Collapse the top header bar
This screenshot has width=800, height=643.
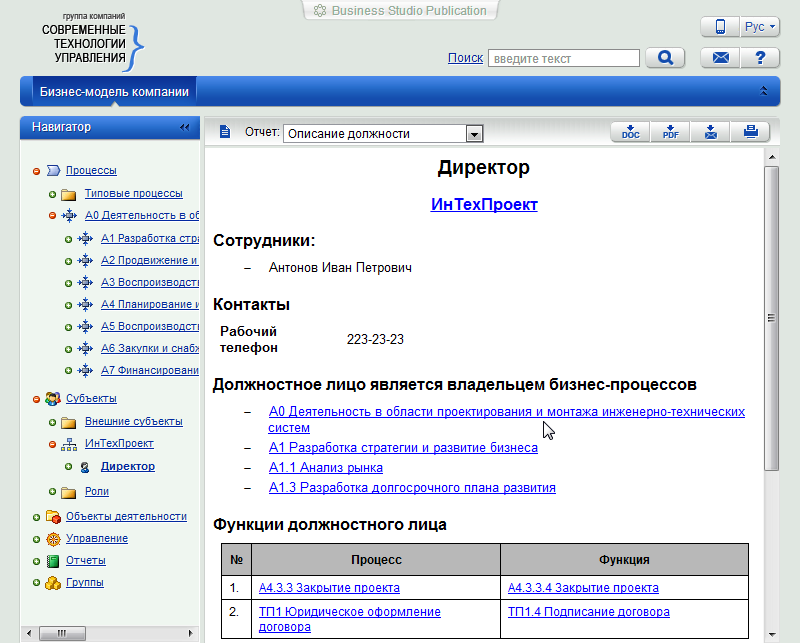point(764,91)
